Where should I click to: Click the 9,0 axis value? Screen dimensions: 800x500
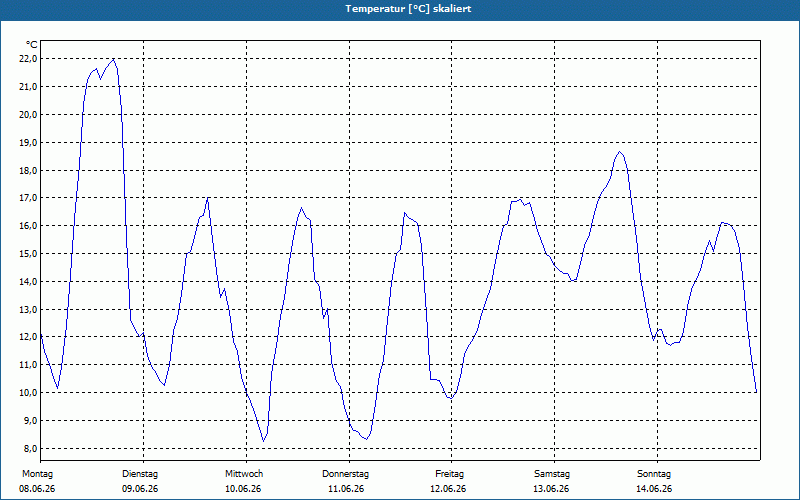click(x=30, y=421)
